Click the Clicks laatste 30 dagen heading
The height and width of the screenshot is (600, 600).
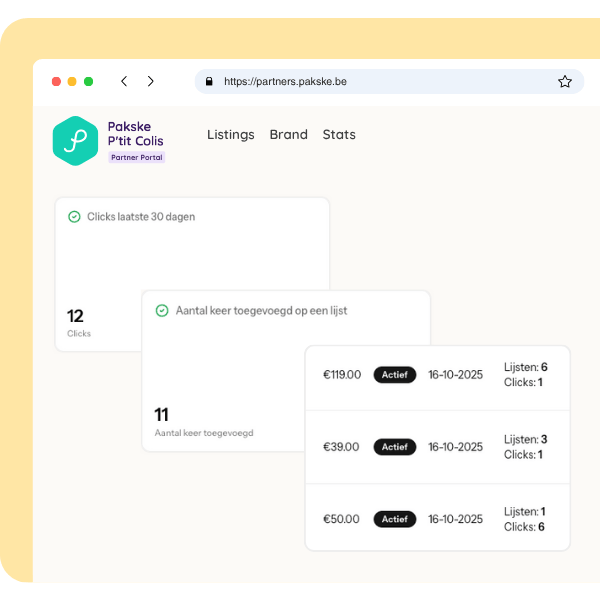[x=141, y=217]
